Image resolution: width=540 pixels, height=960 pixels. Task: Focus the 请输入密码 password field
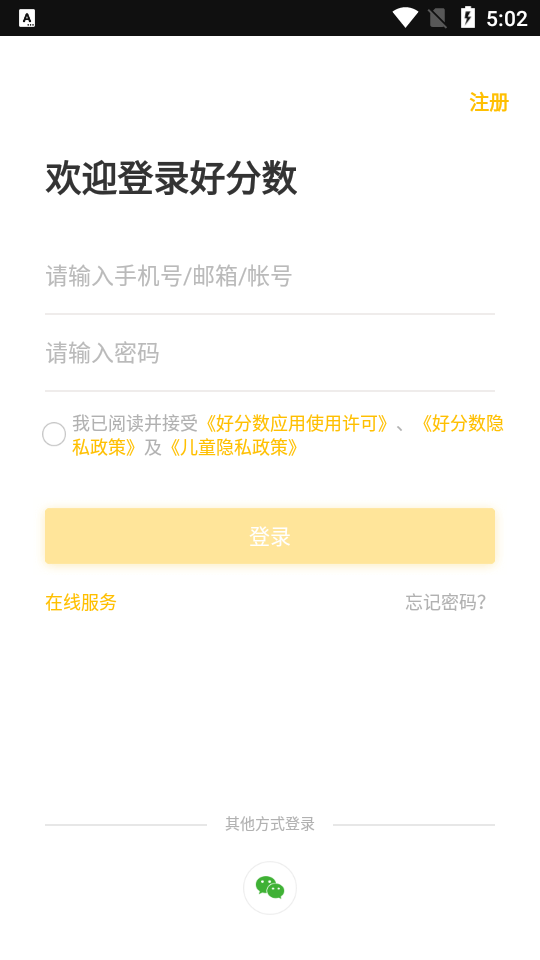tap(270, 353)
